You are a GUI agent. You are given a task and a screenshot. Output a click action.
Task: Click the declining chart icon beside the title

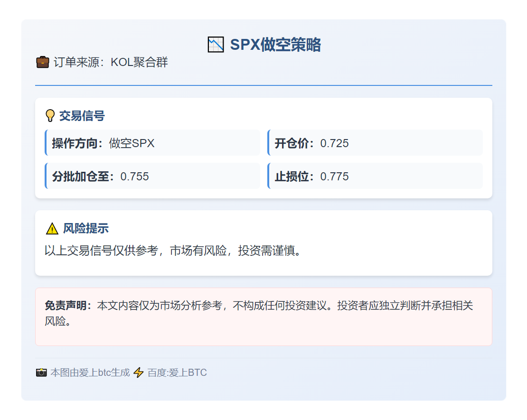tap(215, 44)
